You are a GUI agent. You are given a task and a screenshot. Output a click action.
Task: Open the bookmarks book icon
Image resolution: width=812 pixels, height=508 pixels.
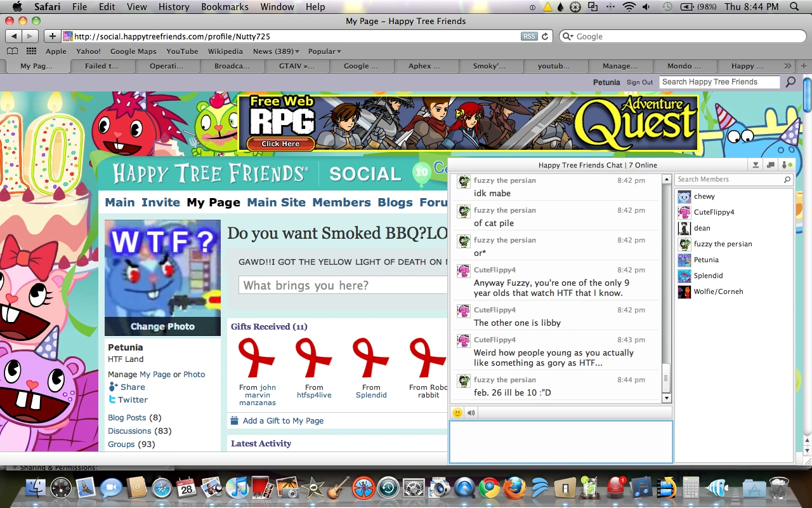coord(12,51)
